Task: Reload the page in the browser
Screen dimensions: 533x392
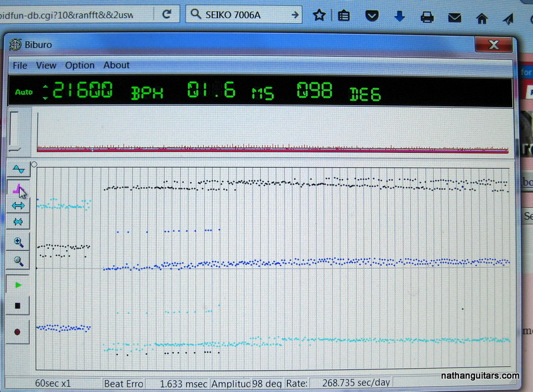Action: tap(167, 14)
